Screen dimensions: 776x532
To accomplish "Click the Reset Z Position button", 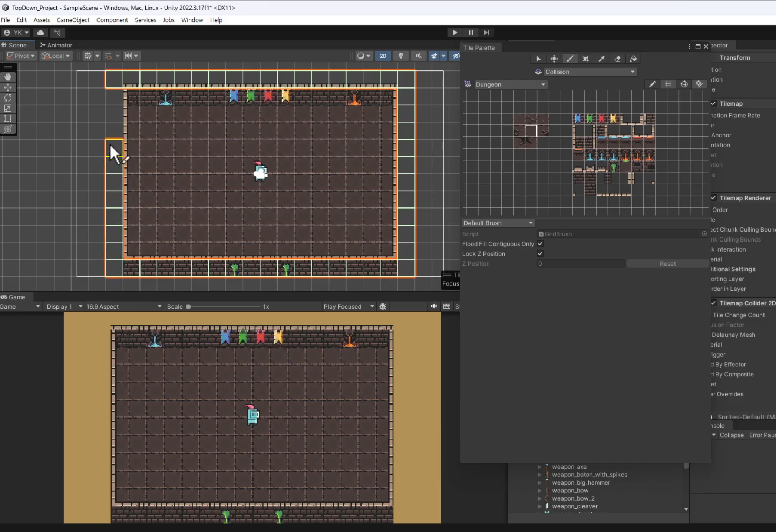I will pos(667,264).
